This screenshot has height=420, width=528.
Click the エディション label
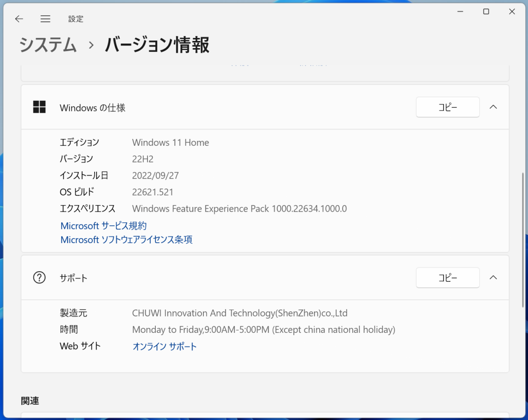[x=80, y=143]
